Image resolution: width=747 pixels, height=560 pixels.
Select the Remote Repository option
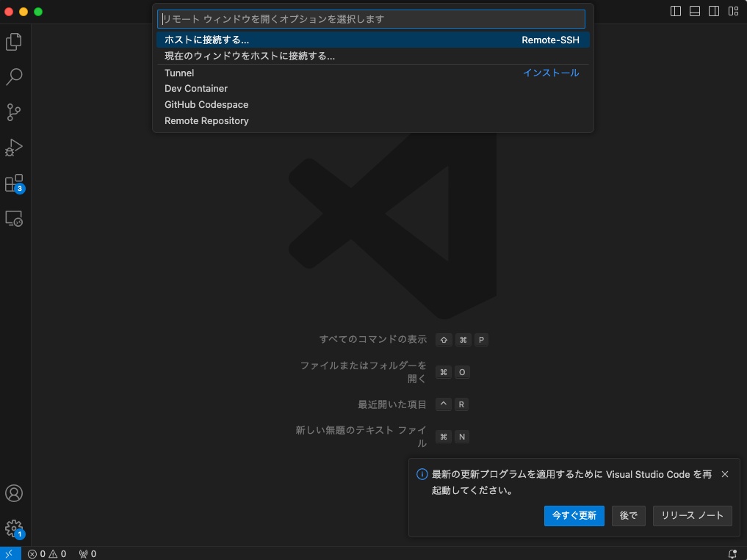pos(206,120)
